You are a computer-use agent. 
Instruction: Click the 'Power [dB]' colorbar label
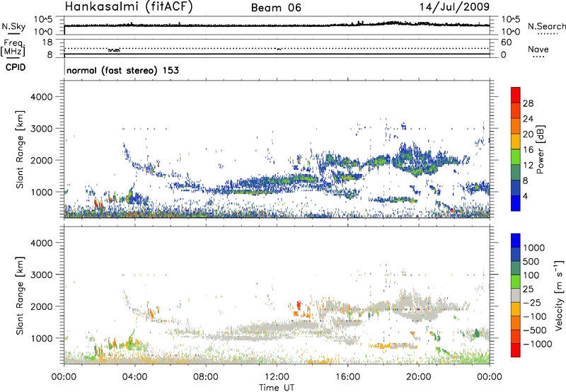[540, 149]
